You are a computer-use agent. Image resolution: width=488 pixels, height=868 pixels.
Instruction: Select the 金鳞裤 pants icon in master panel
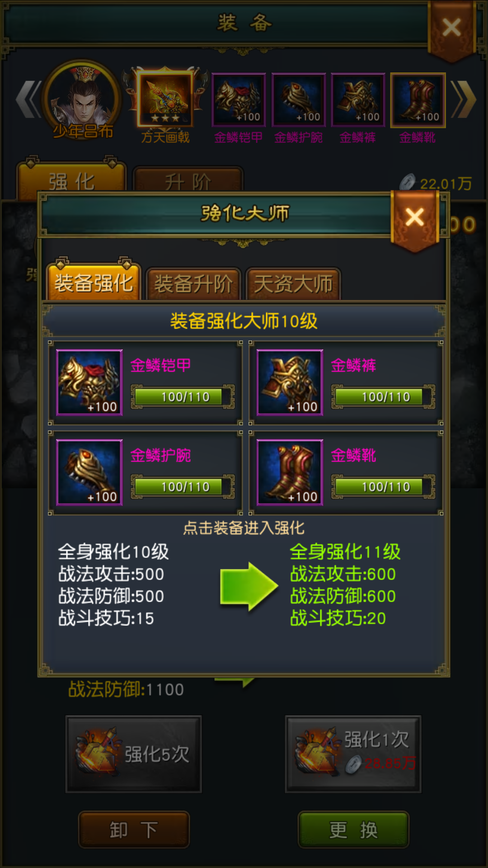coord(290,382)
